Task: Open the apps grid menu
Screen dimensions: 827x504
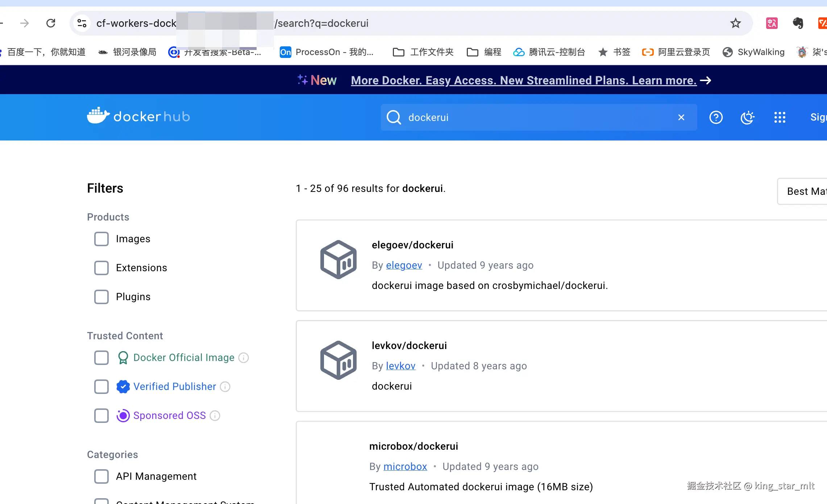Action: 780,117
